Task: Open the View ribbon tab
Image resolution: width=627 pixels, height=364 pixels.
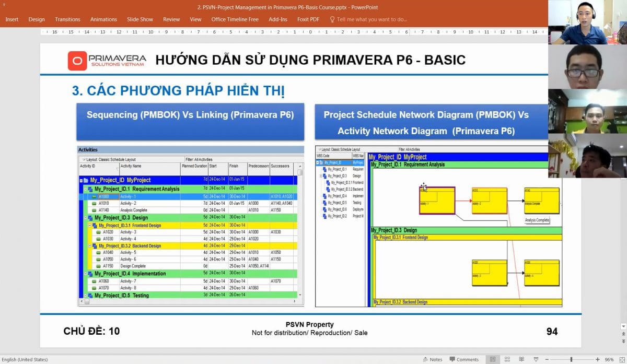Action: (195, 19)
